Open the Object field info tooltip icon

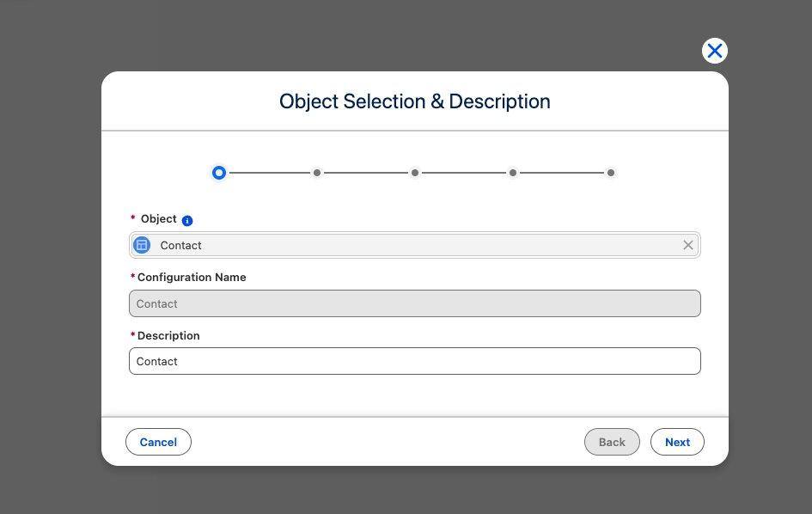(x=187, y=220)
